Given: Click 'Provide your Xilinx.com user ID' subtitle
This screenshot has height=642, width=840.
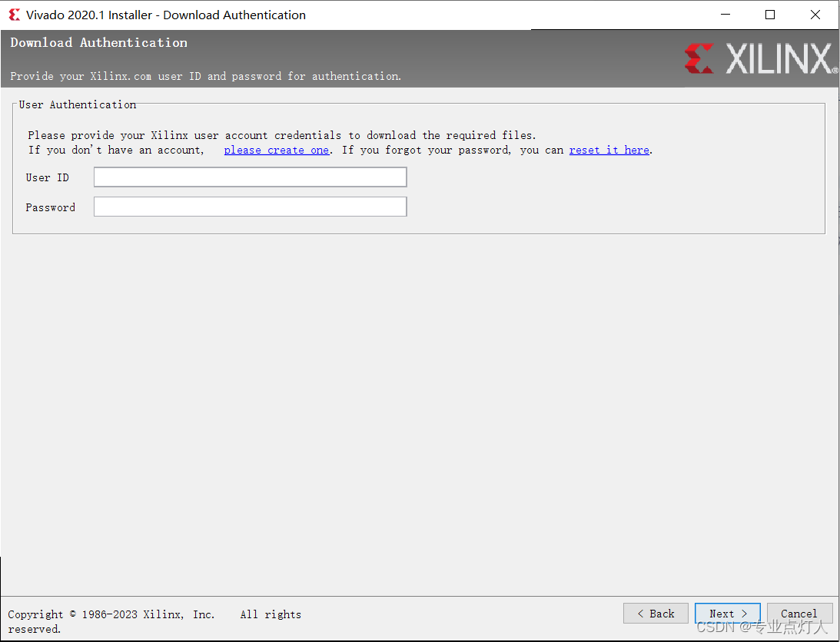Looking at the screenshot, I should click(206, 76).
